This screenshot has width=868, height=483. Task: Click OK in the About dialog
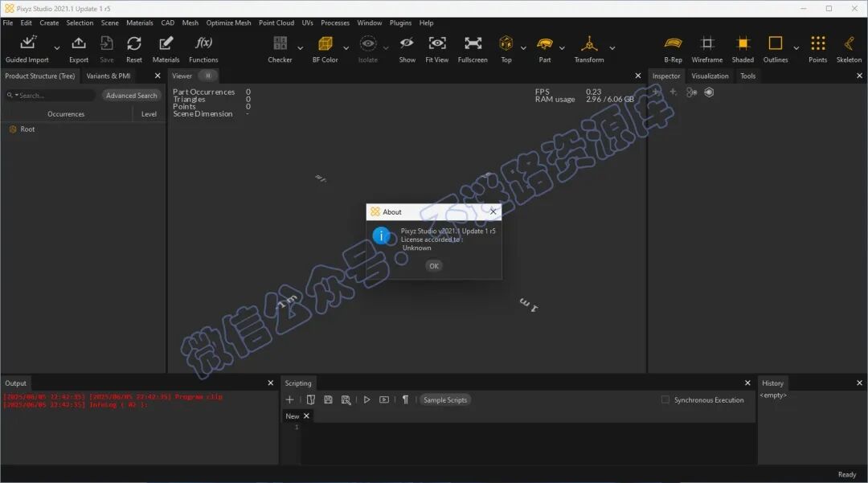click(433, 266)
